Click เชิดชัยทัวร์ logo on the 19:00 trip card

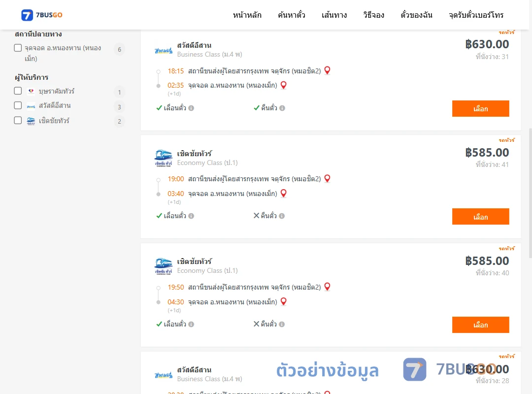tap(164, 158)
